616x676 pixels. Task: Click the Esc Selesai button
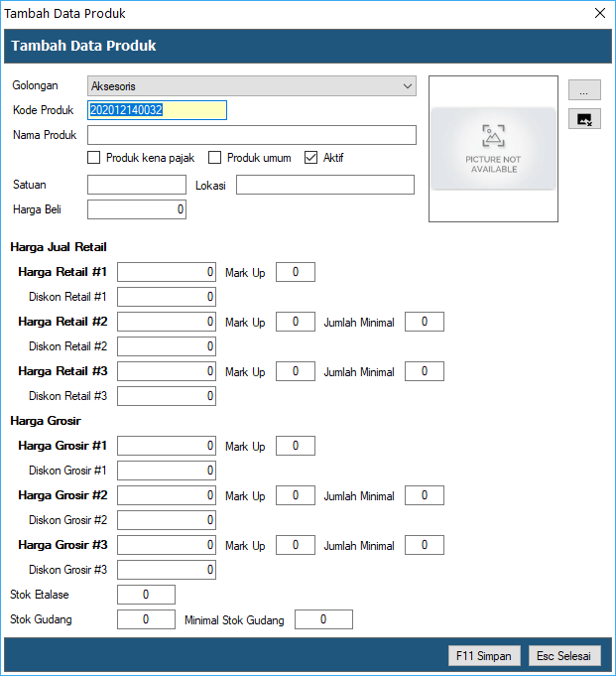[x=564, y=656]
